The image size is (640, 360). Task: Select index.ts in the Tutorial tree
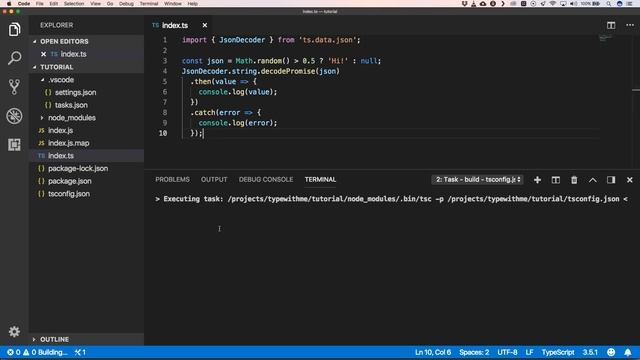tap(61, 156)
